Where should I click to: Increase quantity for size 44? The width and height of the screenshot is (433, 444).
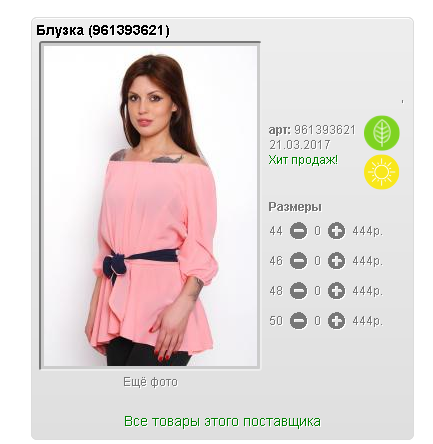tap(336, 231)
